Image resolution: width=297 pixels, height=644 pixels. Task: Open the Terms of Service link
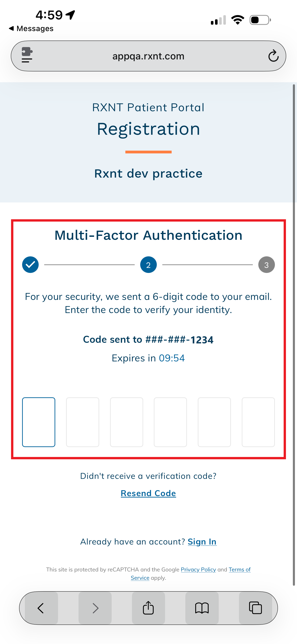(239, 570)
